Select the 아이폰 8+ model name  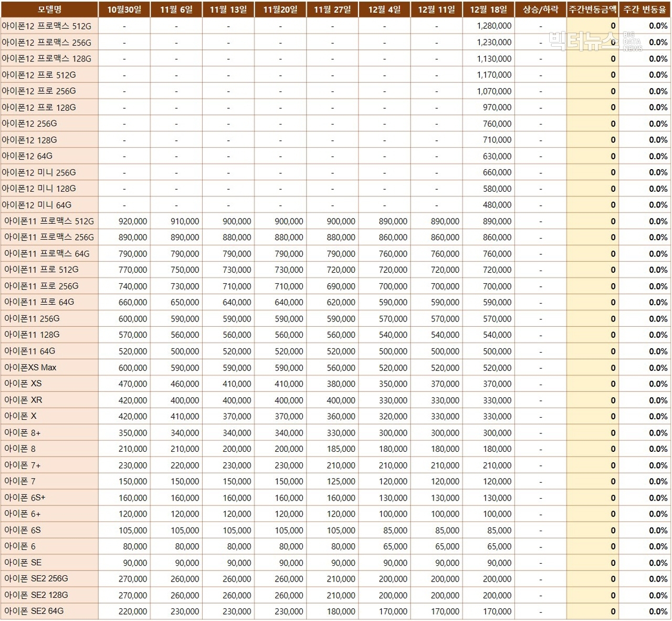pyautogui.click(x=23, y=432)
